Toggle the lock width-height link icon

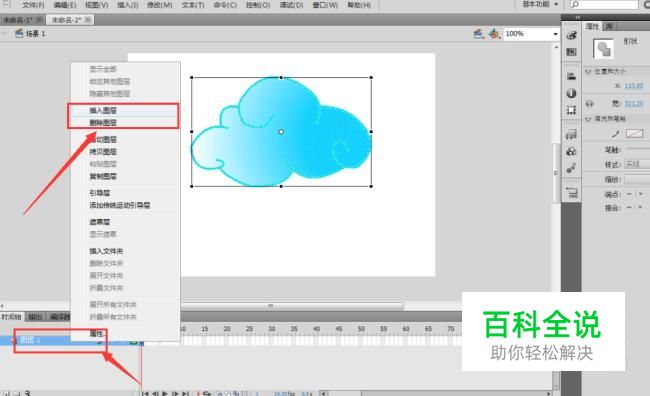point(589,104)
